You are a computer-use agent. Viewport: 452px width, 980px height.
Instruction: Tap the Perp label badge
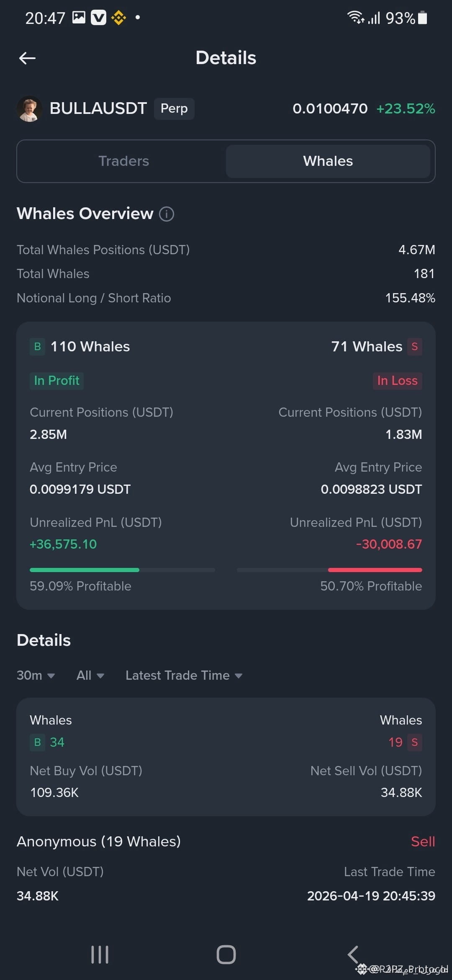point(174,108)
